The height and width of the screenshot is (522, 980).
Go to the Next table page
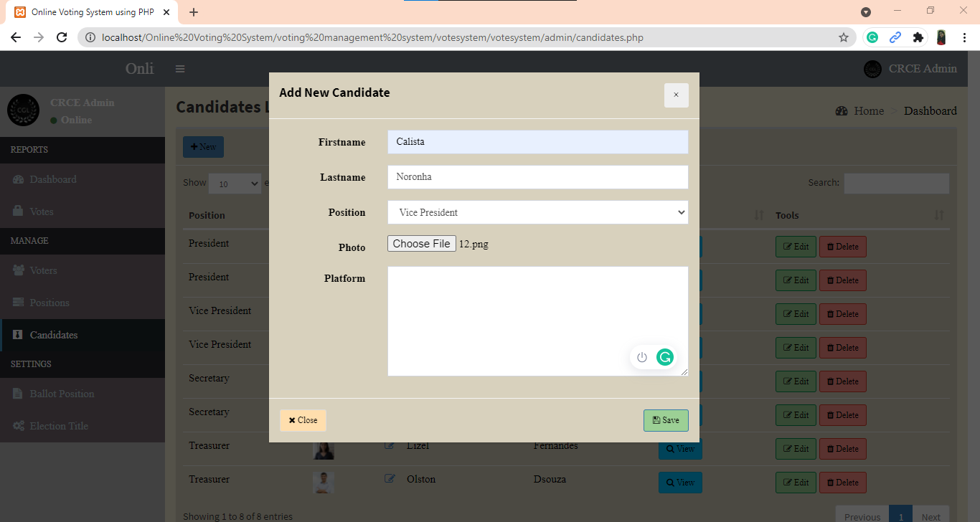coord(931,516)
